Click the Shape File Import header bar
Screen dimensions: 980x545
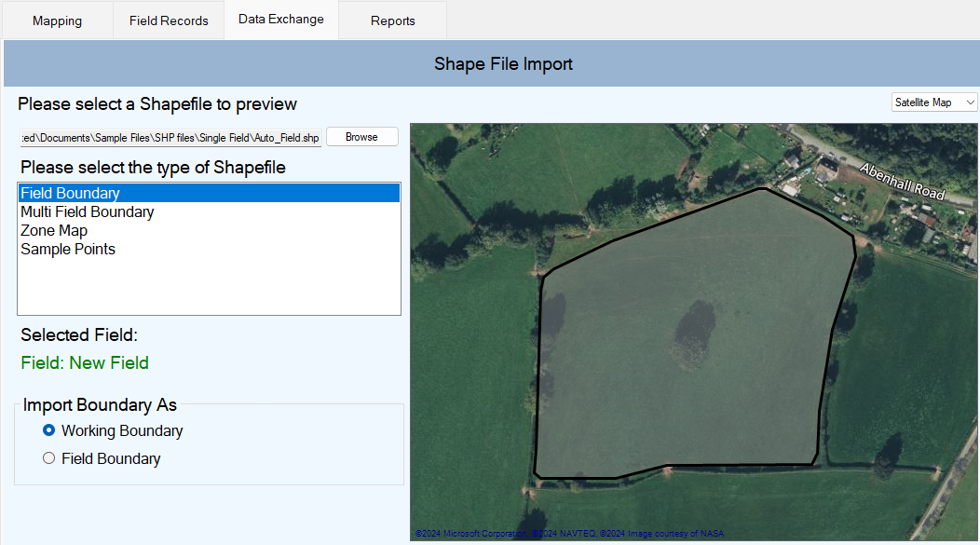click(491, 63)
